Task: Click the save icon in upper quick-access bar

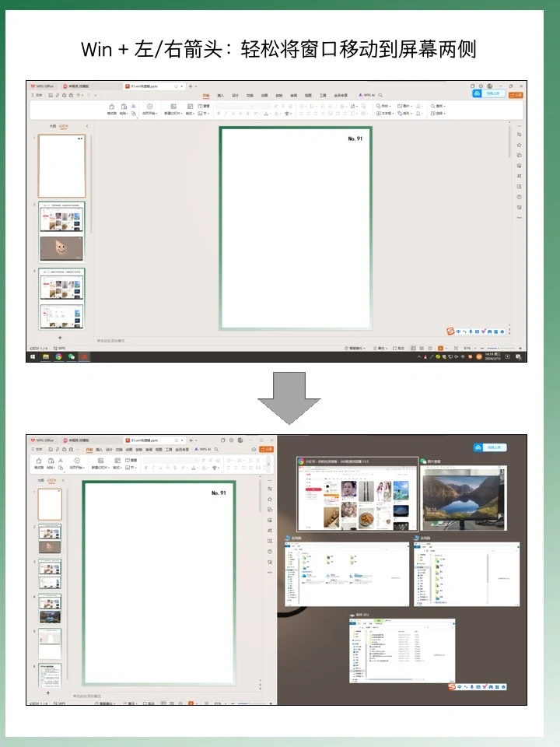Action: (x=51, y=95)
